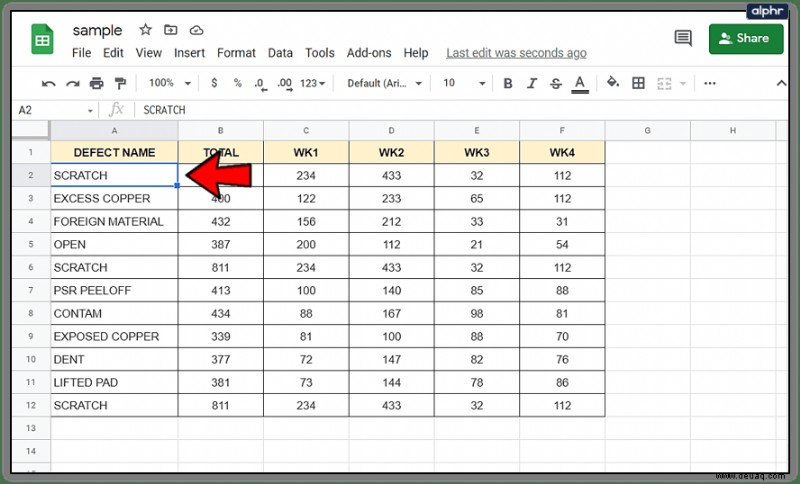Viewport: 800px width, 484px height.
Task: Toggle bold formatting
Action: tap(508, 83)
